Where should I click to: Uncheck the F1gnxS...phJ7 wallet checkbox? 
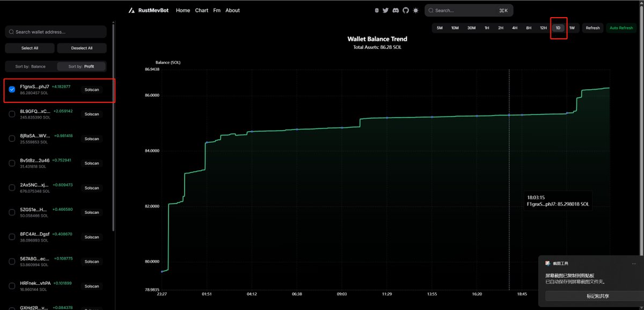tap(12, 89)
